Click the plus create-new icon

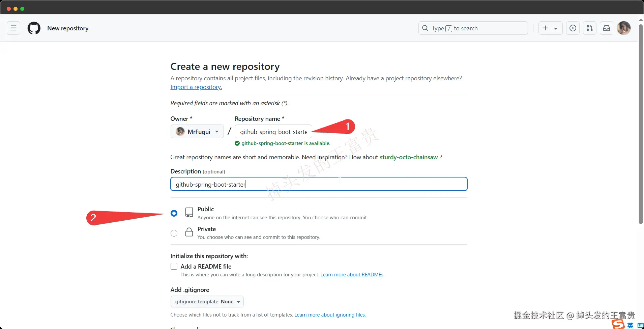(546, 28)
